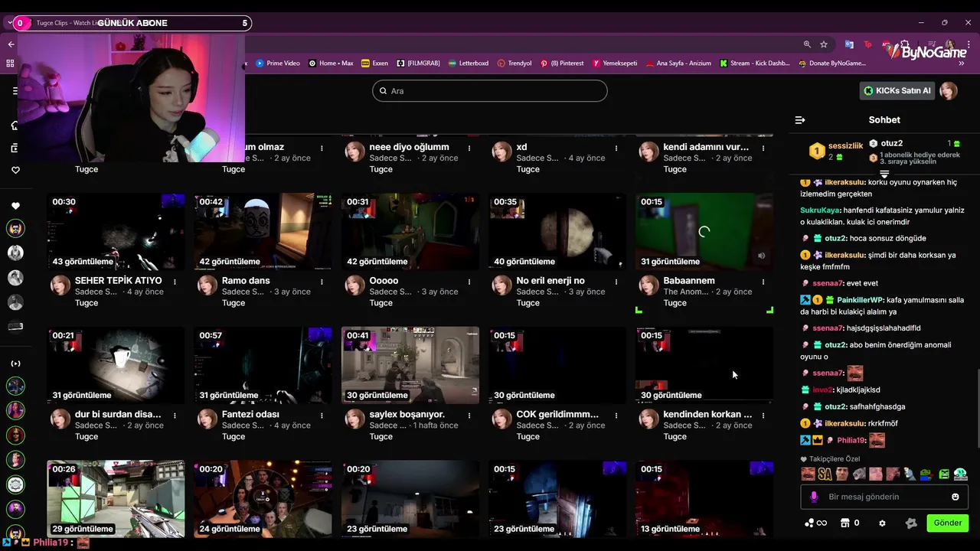Open avatar beside Ramo dans clip
This screenshot has width=980, height=551.
207,286
